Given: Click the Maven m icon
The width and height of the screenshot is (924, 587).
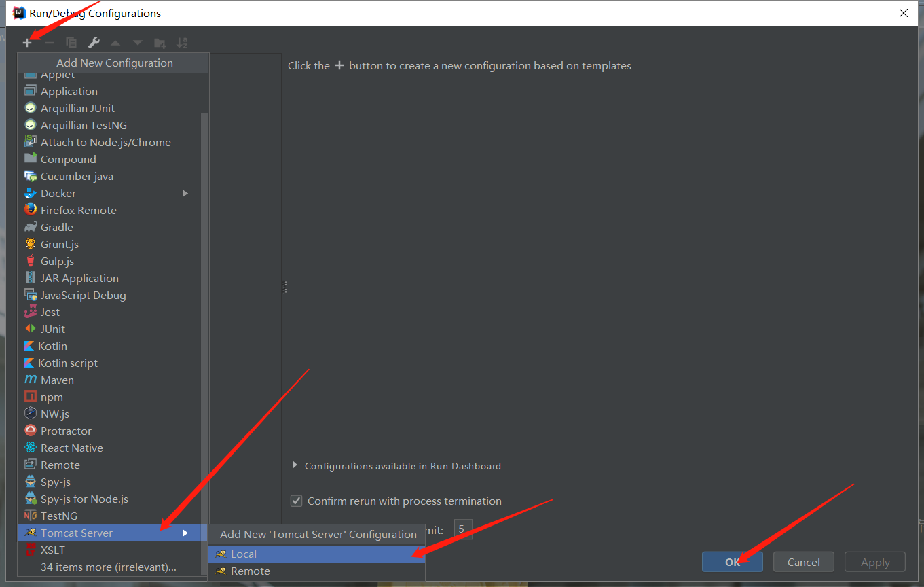Looking at the screenshot, I should pos(30,380).
